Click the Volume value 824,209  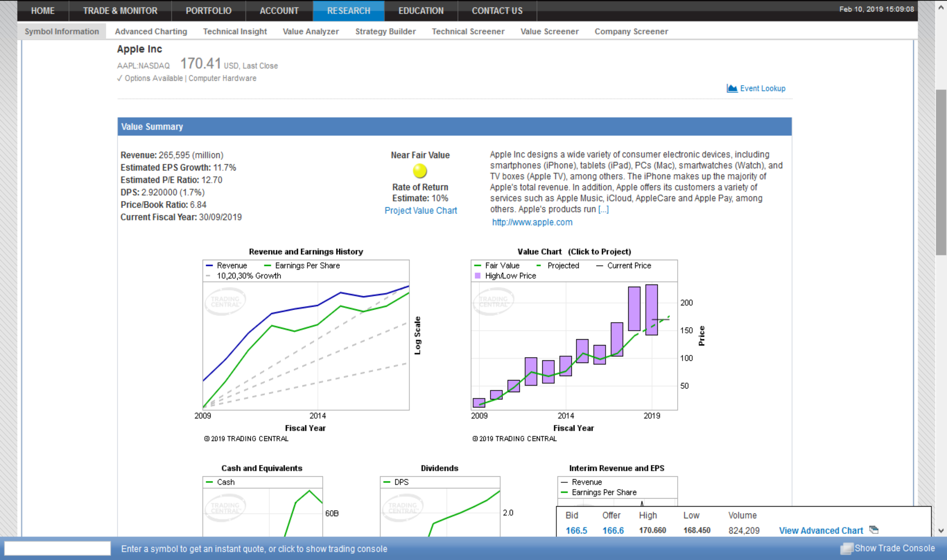click(743, 530)
